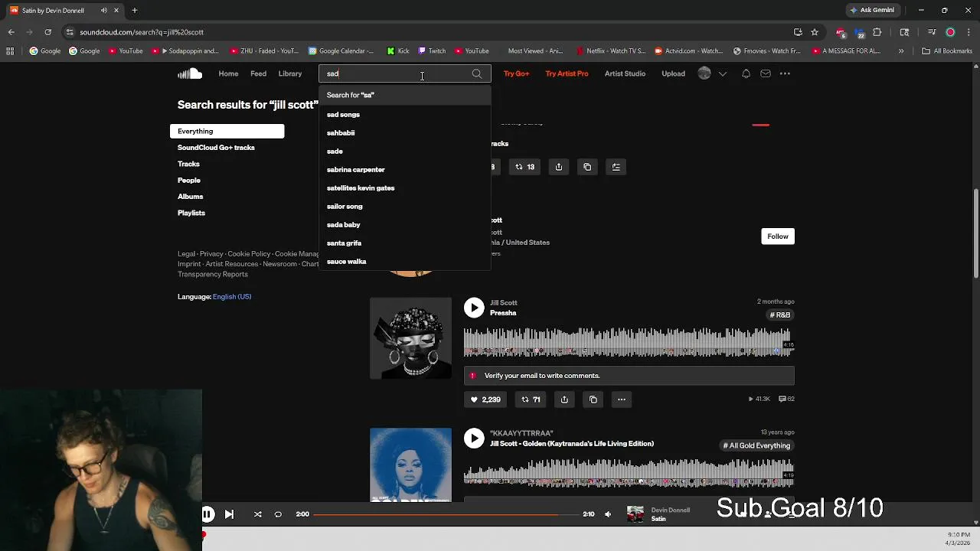
Task: Open Artist Studio
Action: click(625, 73)
